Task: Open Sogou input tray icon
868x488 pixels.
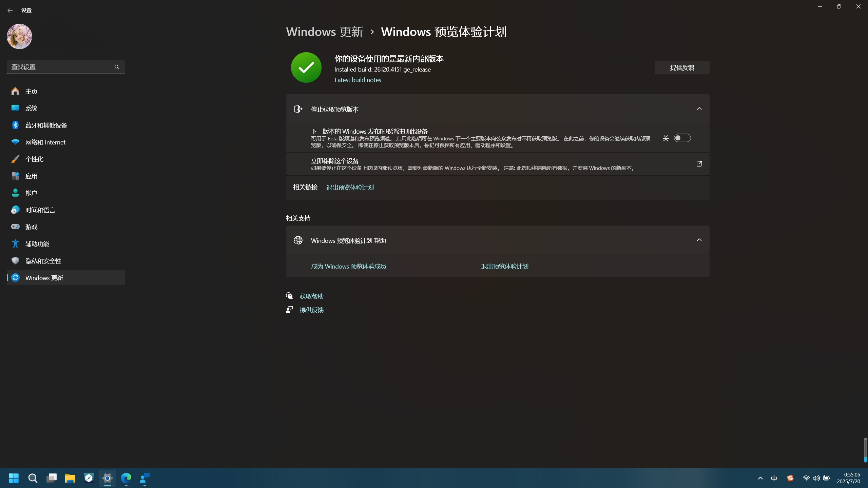Action: 790,478
